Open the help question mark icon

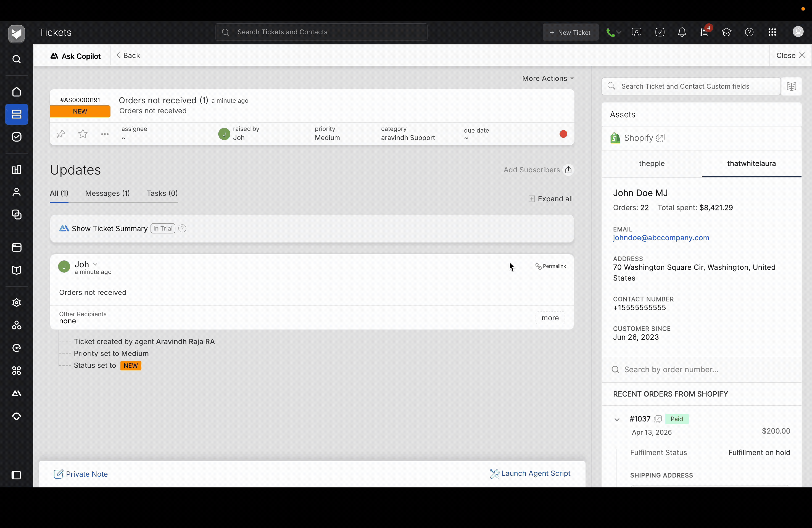749,32
